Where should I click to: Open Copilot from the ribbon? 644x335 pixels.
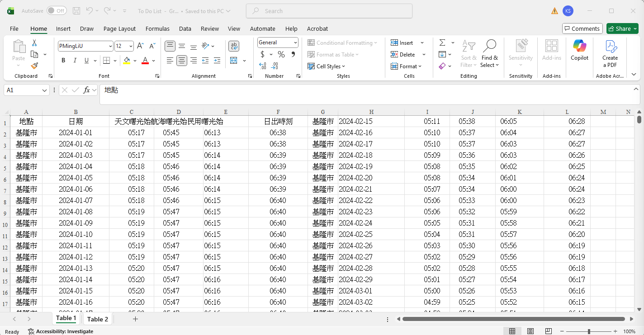coord(579,50)
